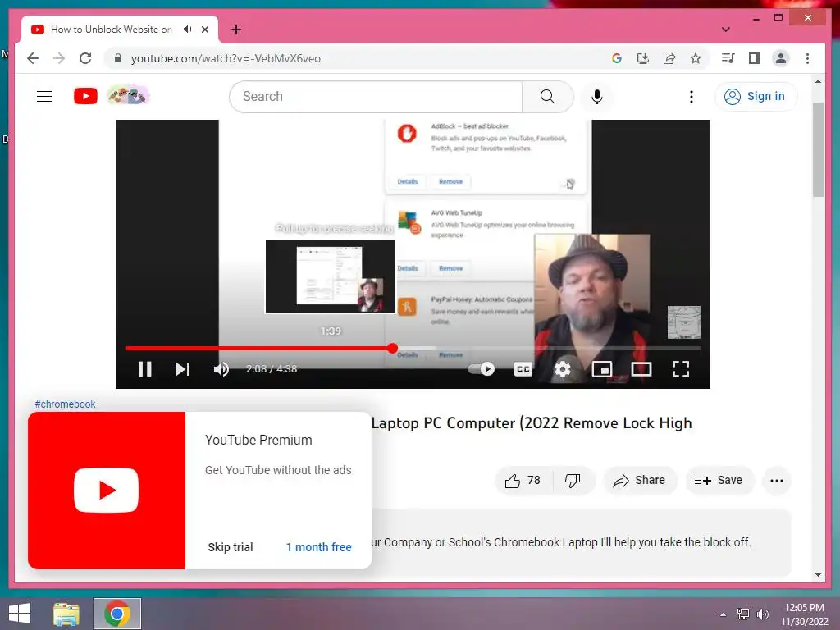Install app icon in address bar

643,58
